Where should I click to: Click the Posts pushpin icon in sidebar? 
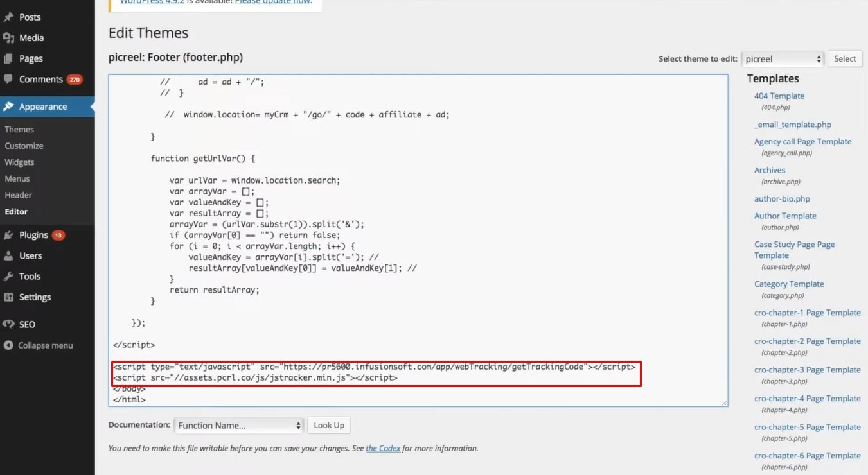pyautogui.click(x=8, y=17)
